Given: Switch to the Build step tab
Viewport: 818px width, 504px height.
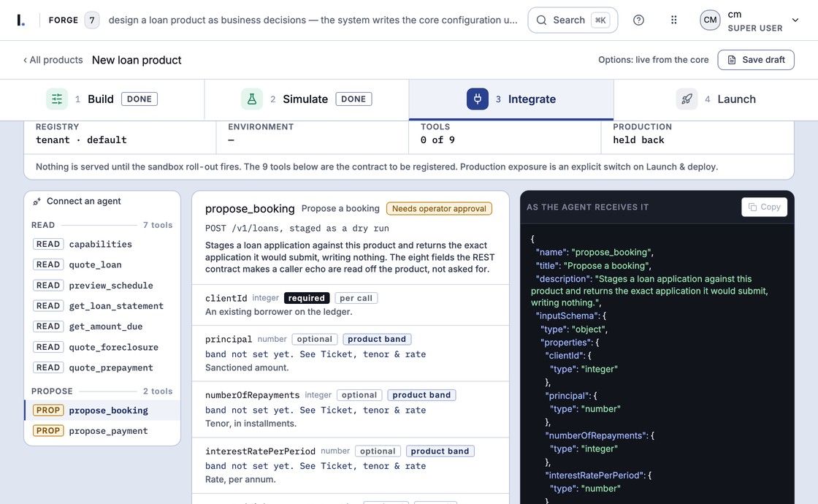Looking at the screenshot, I should pyautogui.click(x=102, y=99).
